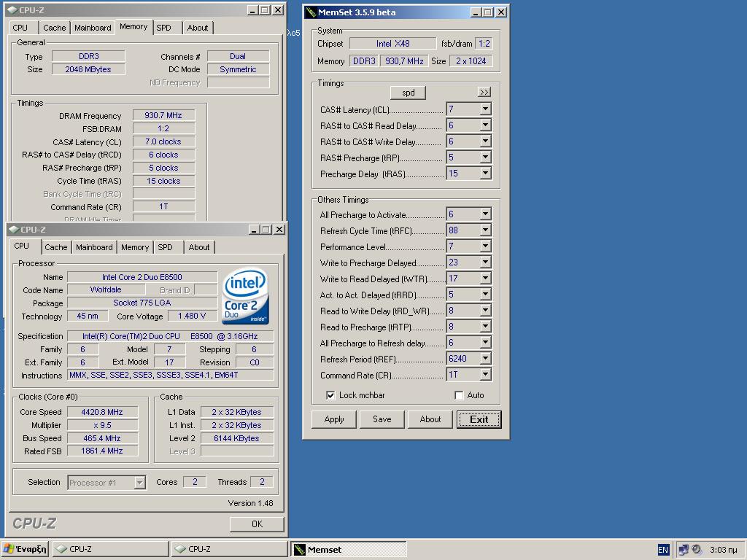The height and width of the screenshot is (560, 747).
Task: Click the MemSet title bar icon
Action: click(311, 12)
